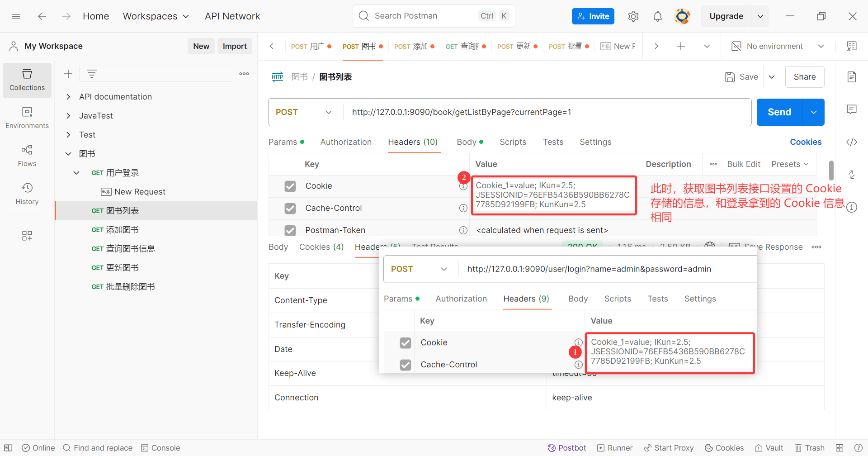Toggle Cache-Control checkbox in the login overlay
868x456 pixels.
pos(406,365)
